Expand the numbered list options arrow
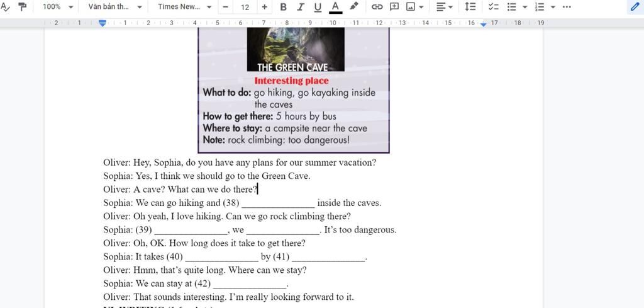The width and height of the screenshot is (644, 308). click(553, 7)
